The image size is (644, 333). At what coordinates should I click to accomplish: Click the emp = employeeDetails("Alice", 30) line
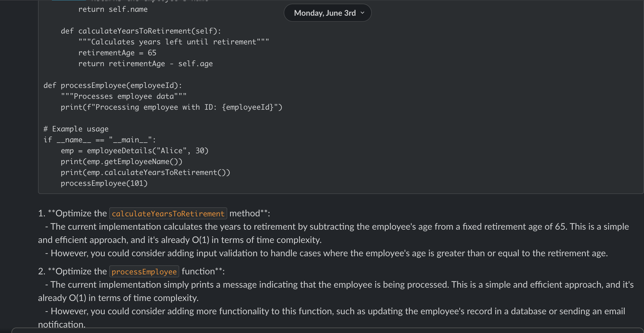[x=134, y=151]
